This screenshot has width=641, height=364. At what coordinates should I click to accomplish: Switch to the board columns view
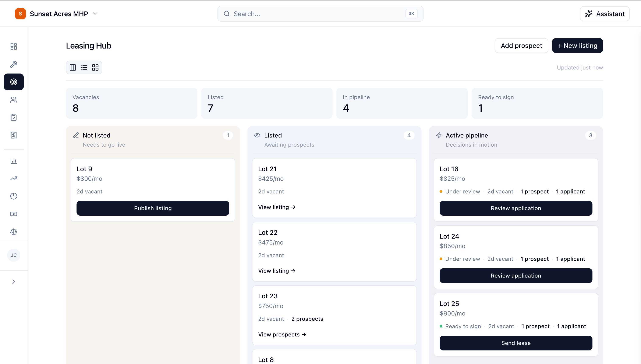73,68
